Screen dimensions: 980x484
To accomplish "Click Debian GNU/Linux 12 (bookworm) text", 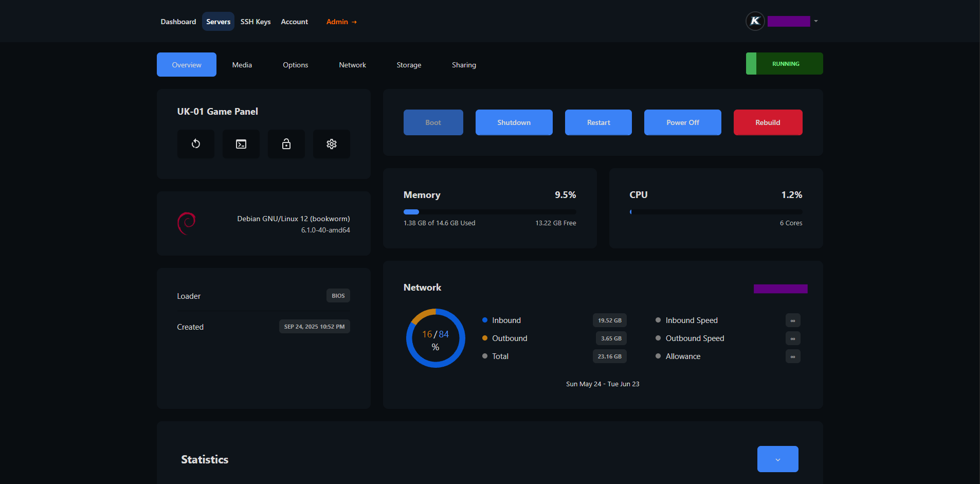I will tap(294, 219).
